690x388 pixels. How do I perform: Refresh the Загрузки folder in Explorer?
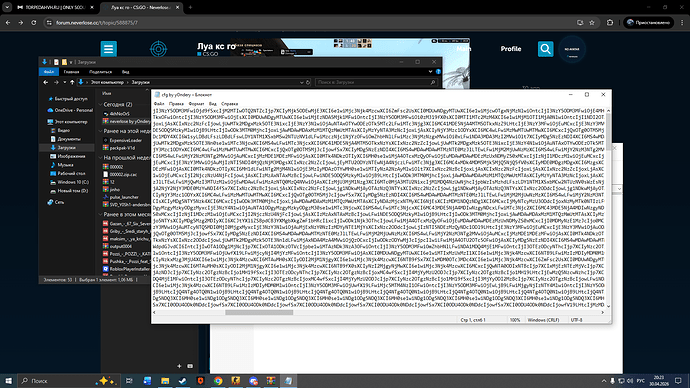tap(308, 82)
